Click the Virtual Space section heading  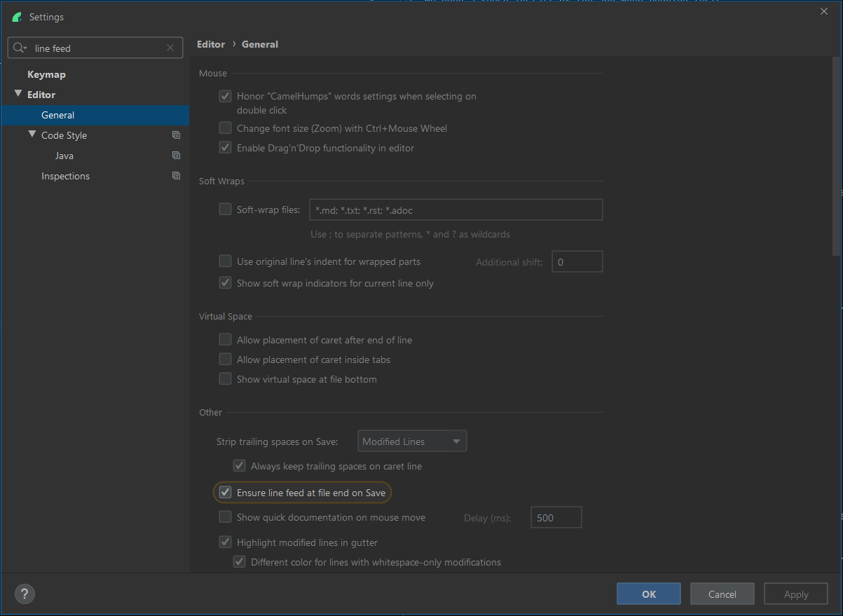[226, 316]
